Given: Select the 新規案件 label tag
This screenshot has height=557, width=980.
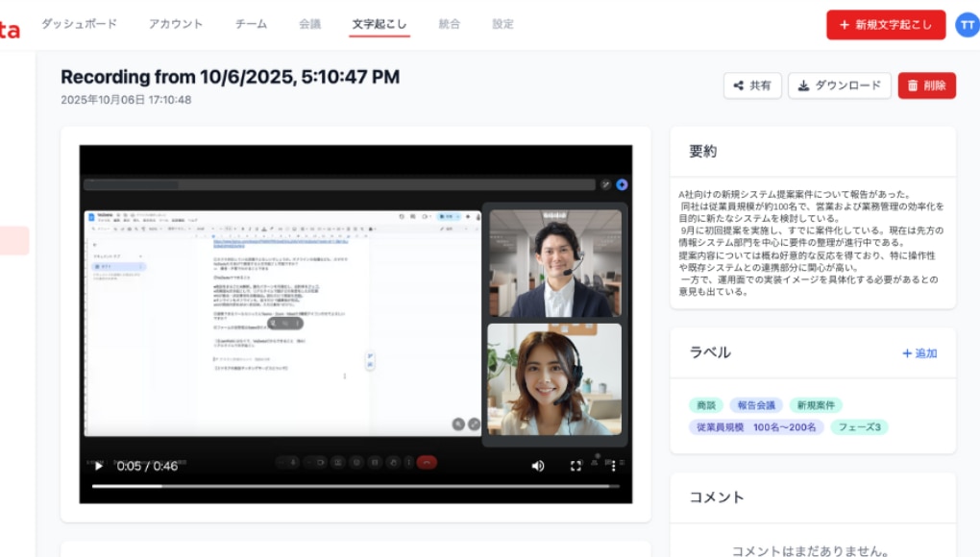Looking at the screenshot, I should point(816,405).
